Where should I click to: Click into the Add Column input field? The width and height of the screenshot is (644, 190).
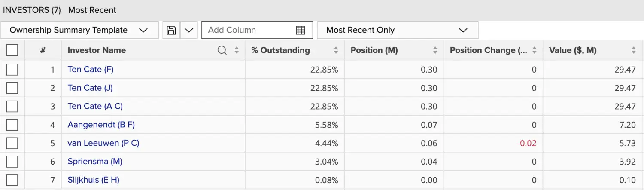point(249,30)
